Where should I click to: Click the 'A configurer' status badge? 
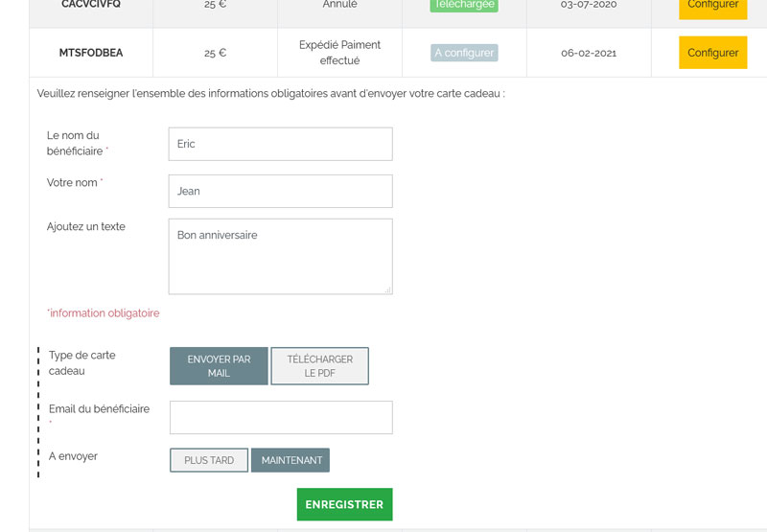pos(464,53)
